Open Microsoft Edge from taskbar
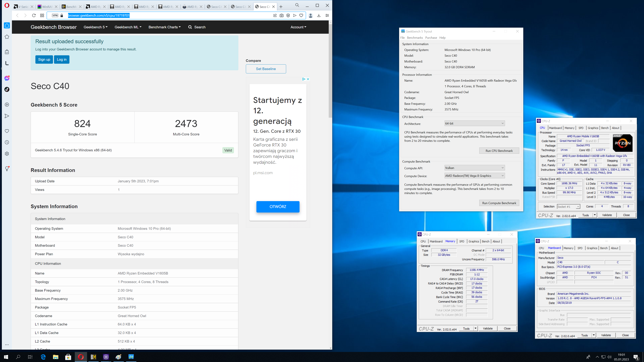 pyautogui.click(x=43, y=357)
